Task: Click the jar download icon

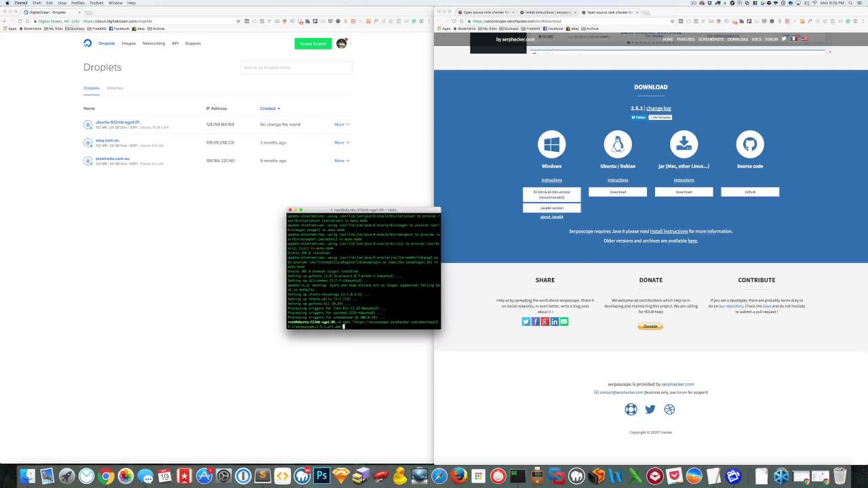Action: point(684,144)
